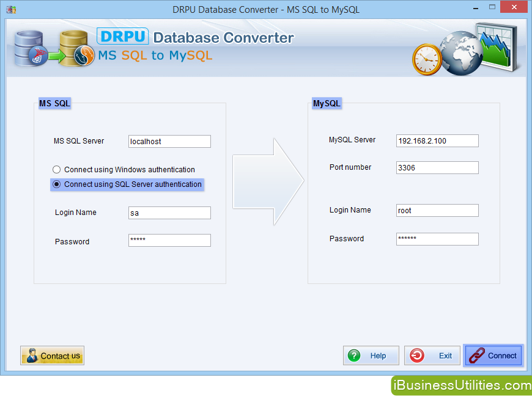Click the Port number field showing 3306
Screen dimensions: 532x397
[x=437, y=167]
